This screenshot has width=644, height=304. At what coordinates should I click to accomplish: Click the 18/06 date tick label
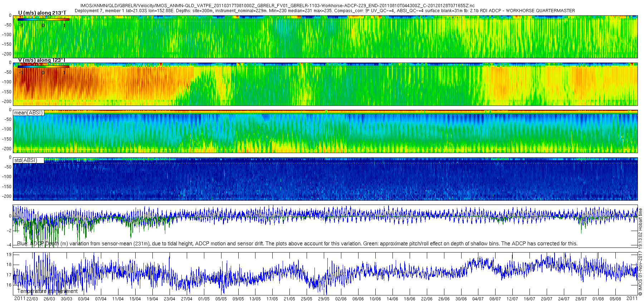410,299
